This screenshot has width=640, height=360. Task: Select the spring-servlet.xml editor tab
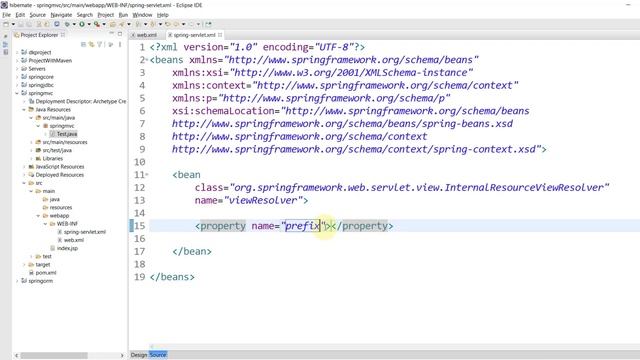point(194,35)
